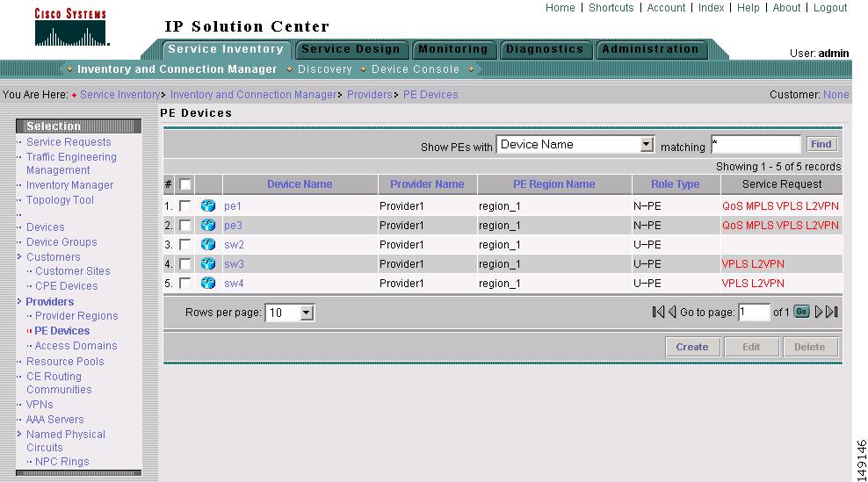Tick the select-all checkbox in table header
Viewport: 868px width, 482px height.
[x=185, y=184]
